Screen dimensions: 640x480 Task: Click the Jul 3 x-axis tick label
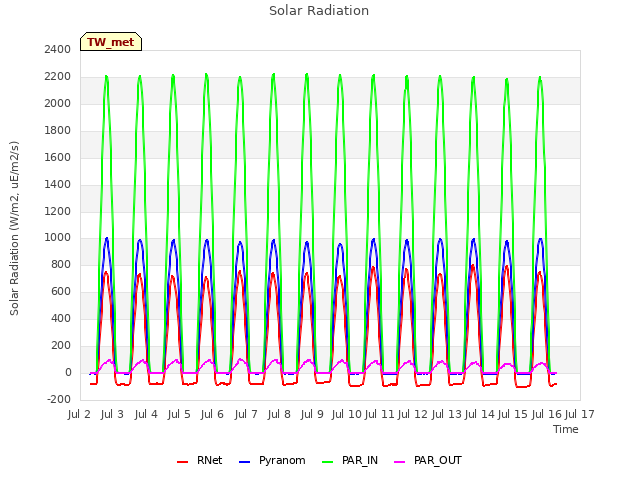coord(112,414)
